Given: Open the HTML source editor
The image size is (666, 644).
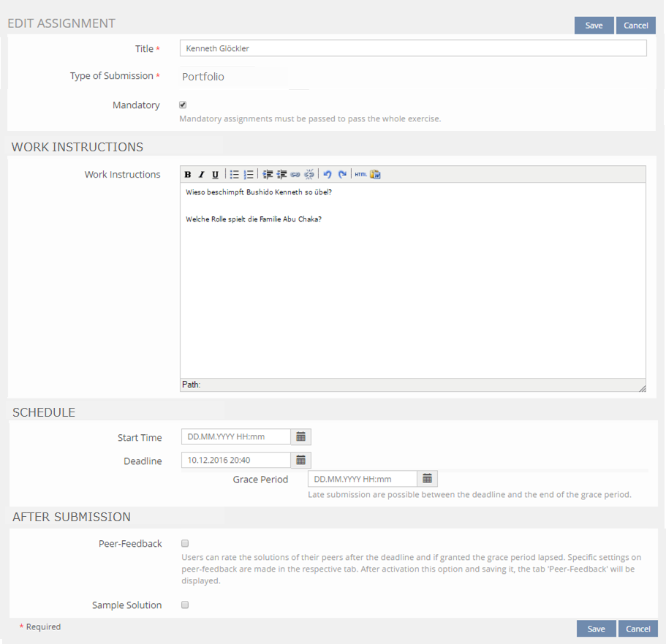Looking at the screenshot, I should [360, 175].
